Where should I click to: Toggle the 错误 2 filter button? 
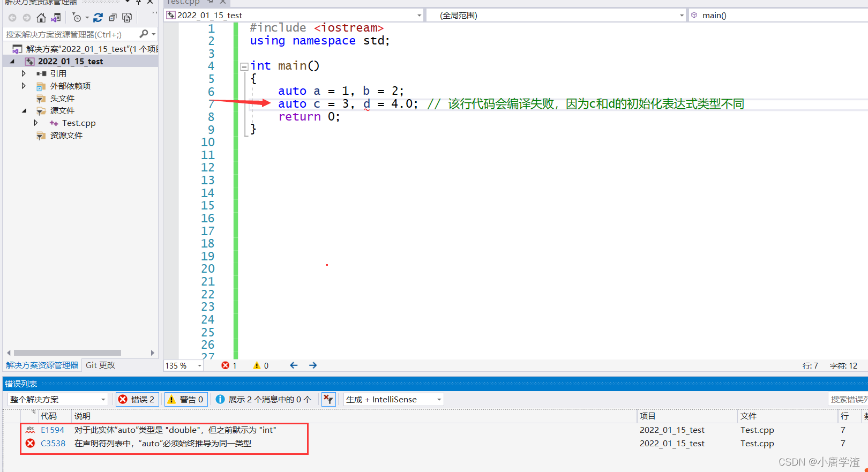point(137,399)
